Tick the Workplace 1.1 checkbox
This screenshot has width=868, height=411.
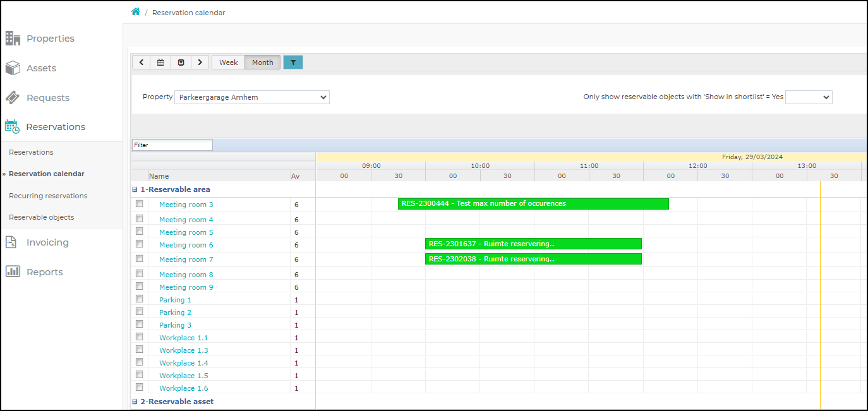pos(140,337)
